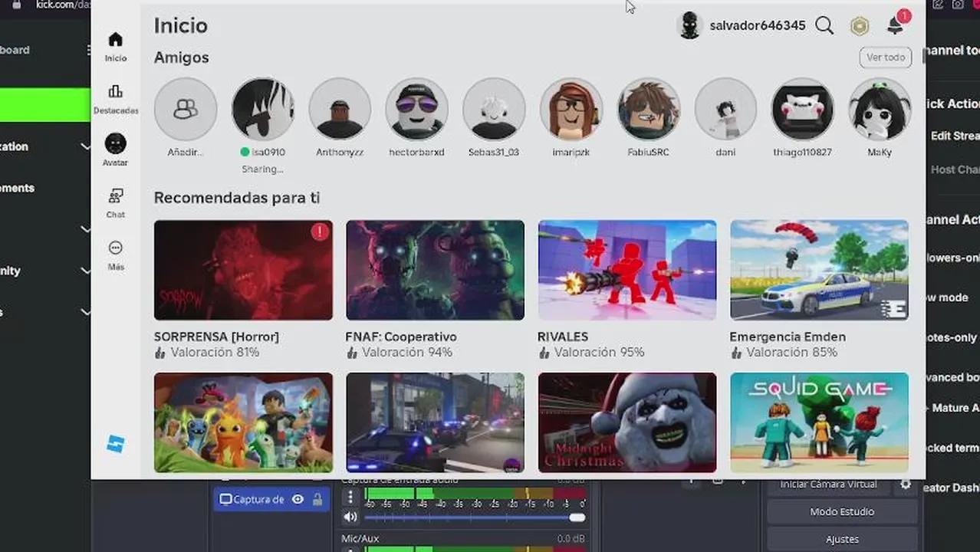Click the Roblox Studio logo icon in sidebar
The width and height of the screenshot is (980, 552).
tap(115, 444)
